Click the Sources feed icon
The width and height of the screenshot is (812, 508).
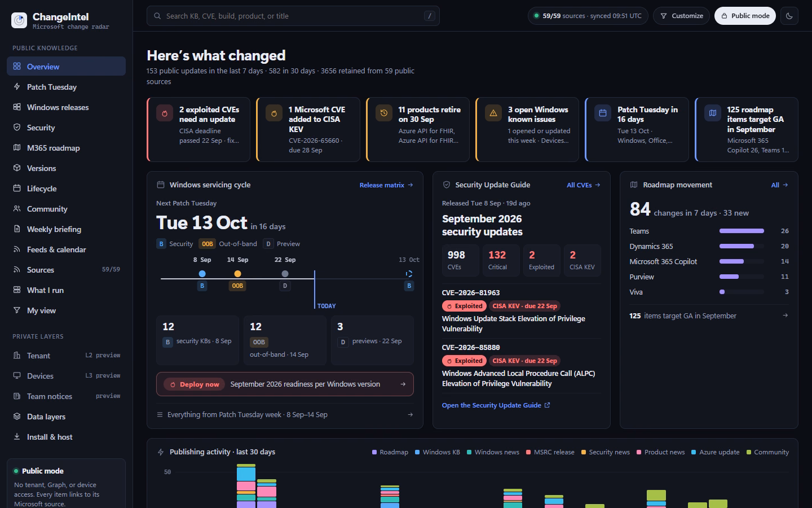17,270
